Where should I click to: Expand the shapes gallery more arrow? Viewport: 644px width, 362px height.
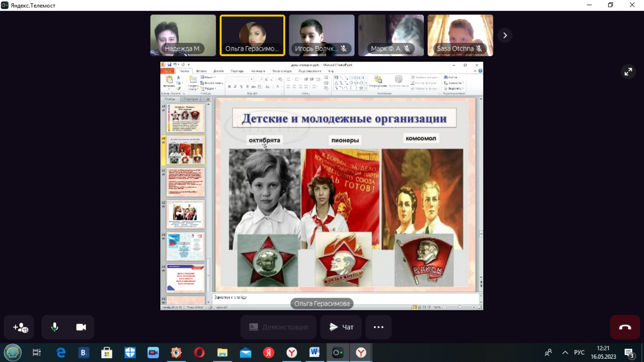pos(366,88)
